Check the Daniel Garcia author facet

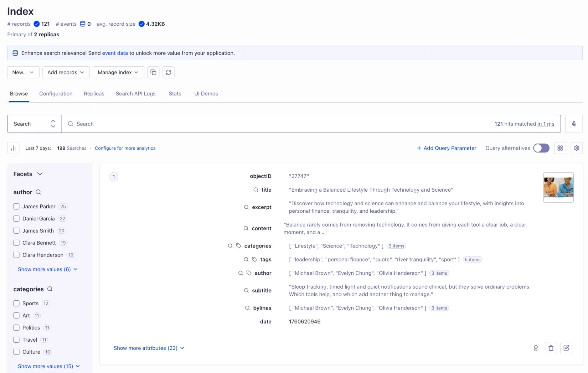click(x=16, y=219)
